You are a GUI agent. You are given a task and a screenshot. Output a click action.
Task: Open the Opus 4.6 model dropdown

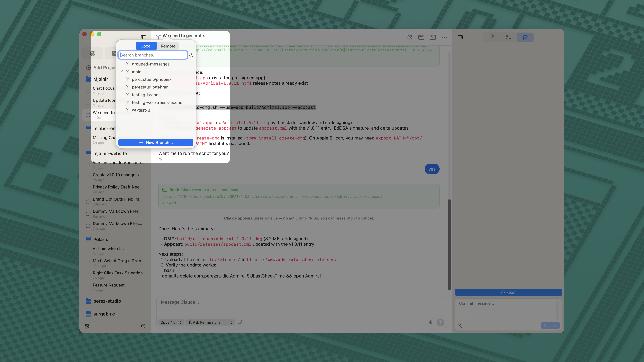[x=171, y=322]
